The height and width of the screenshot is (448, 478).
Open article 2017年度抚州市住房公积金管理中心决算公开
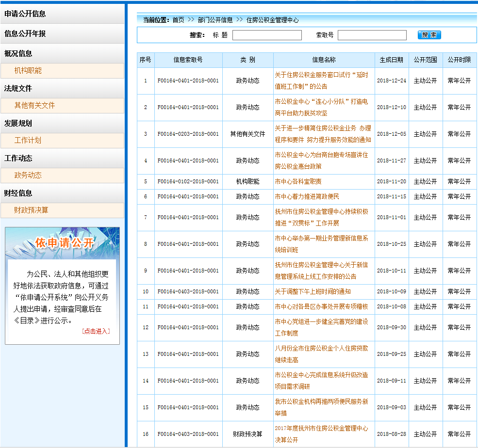[321, 434]
